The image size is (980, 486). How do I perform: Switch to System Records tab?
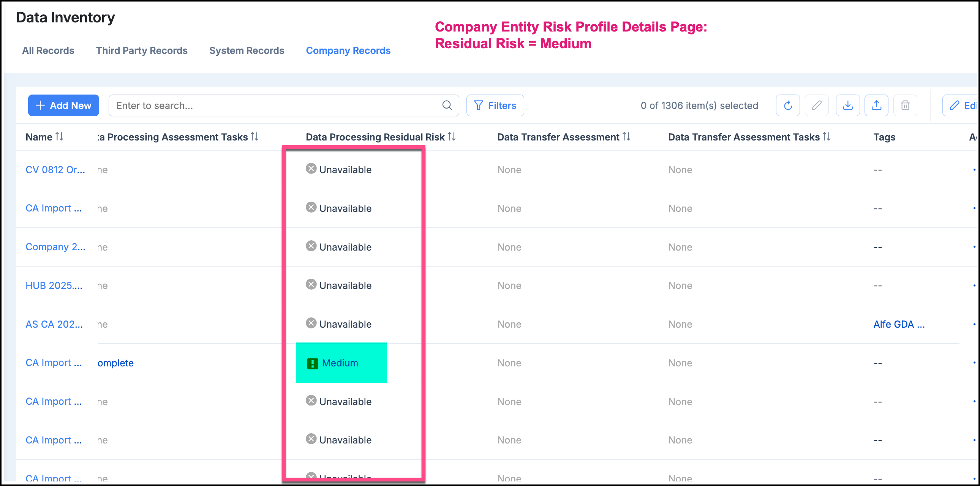pos(247,50)
